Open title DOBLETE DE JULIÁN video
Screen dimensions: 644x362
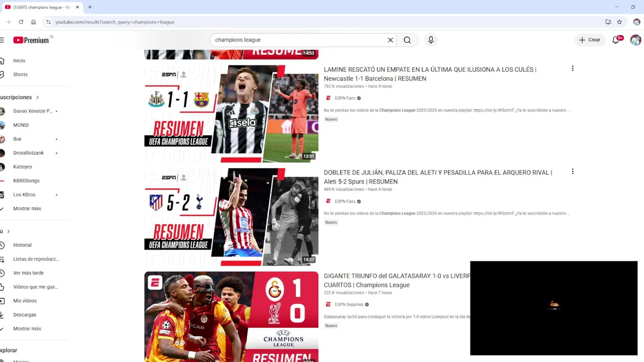[438, 177]
